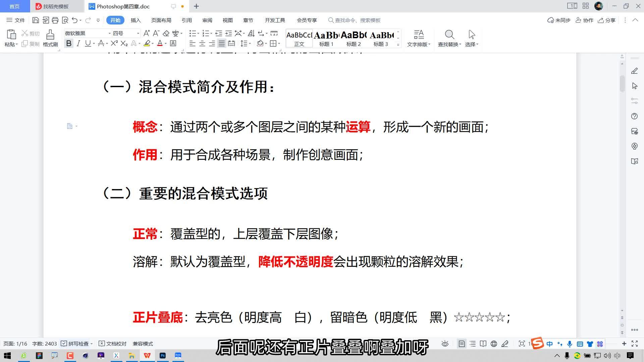Viewport: 644px width, 362px height.
Task: Apply the 标题 1 heading style
Action: coord(326,39)
